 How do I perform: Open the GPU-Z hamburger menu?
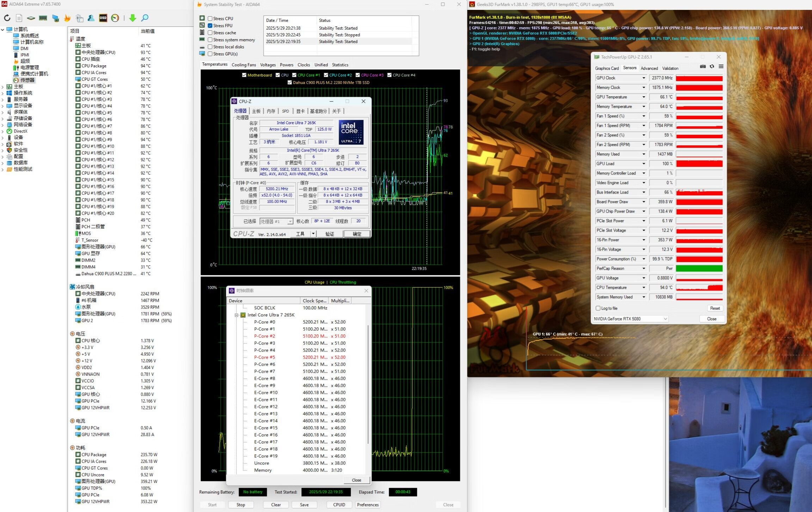pyautogui.click(x=721, y=66)
